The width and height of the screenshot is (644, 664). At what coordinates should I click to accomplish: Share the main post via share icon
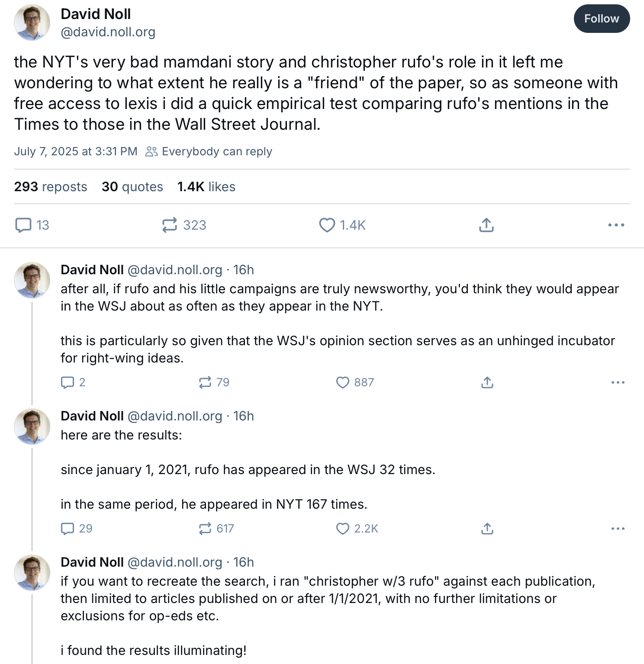486,225
